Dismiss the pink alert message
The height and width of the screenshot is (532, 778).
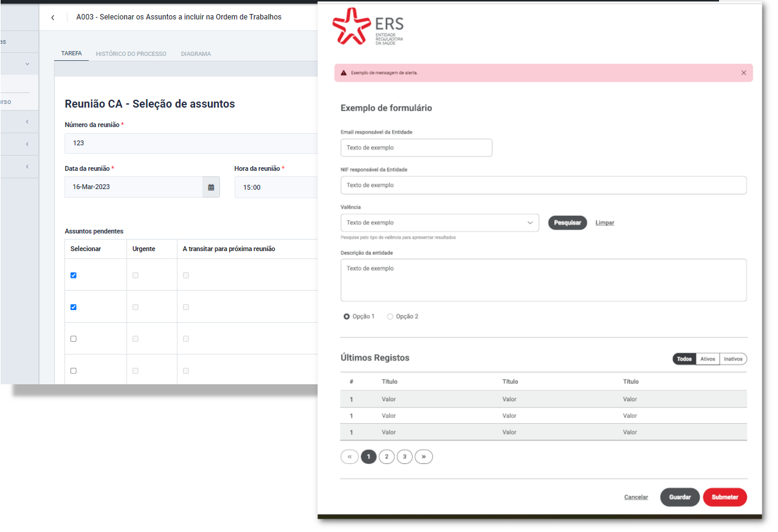click(743, 73)
